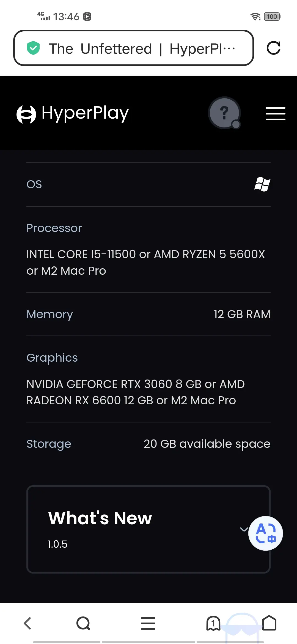The width and height of the screenshot is (297, 644).
Task: Select the Windows OS icon
Action: pos(262,184)
